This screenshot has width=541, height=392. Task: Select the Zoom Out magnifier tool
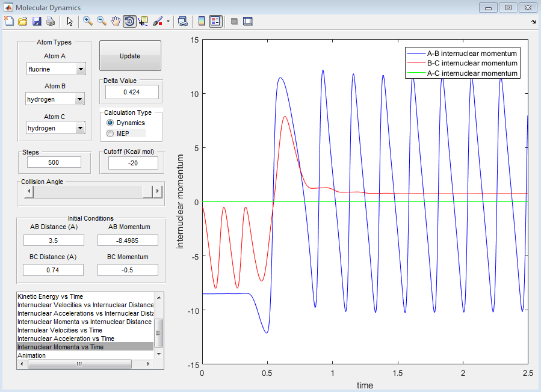(x=102, y=21)
